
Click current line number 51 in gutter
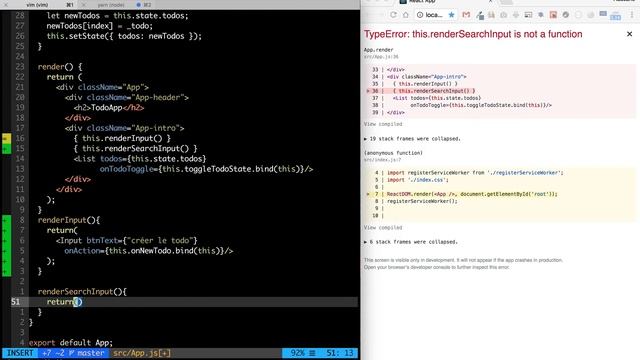point(16,302)
